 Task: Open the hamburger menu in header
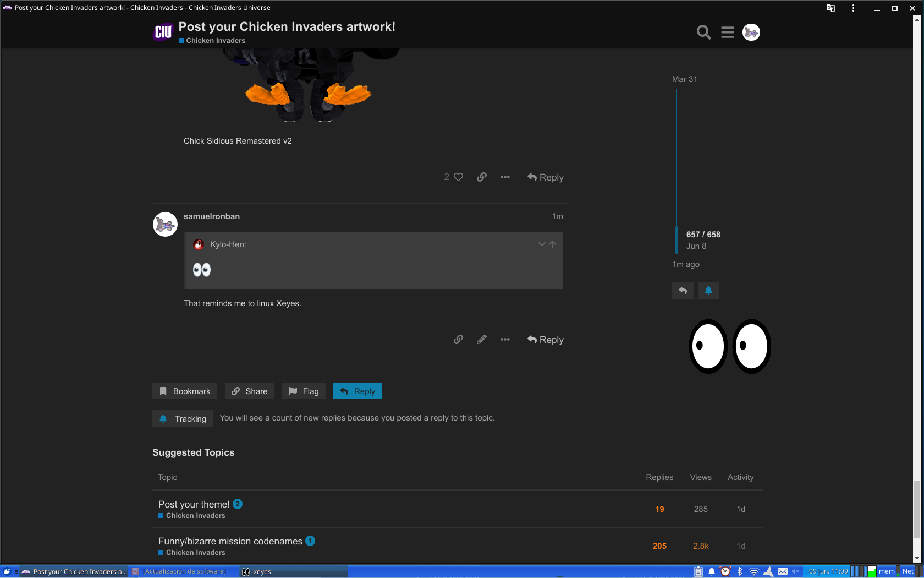(727, 32)
